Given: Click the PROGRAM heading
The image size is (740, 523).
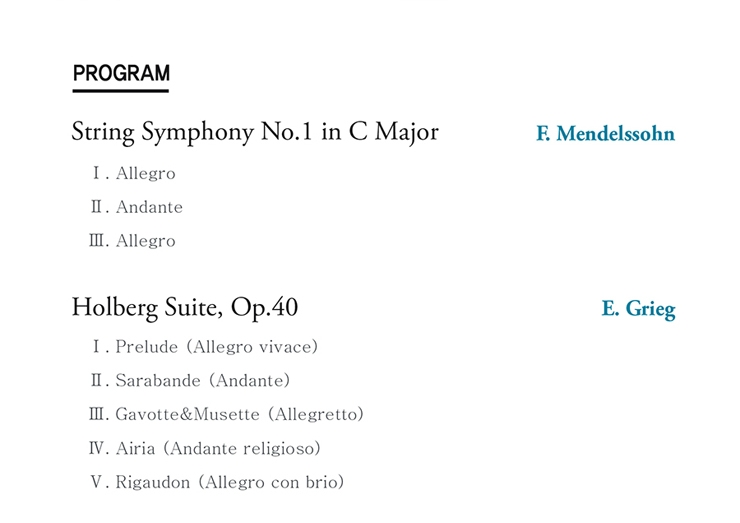Looking at the screenshot, I should pos(121,73).
